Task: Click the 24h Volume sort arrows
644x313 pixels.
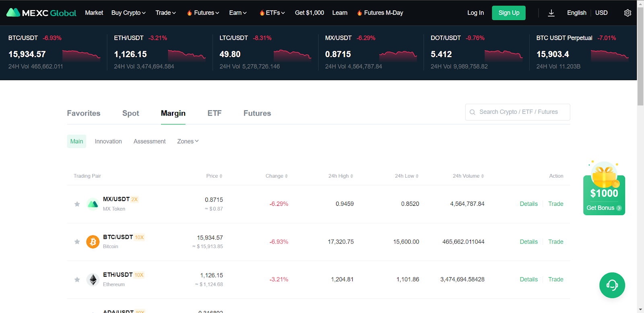Action: (483, 176)
